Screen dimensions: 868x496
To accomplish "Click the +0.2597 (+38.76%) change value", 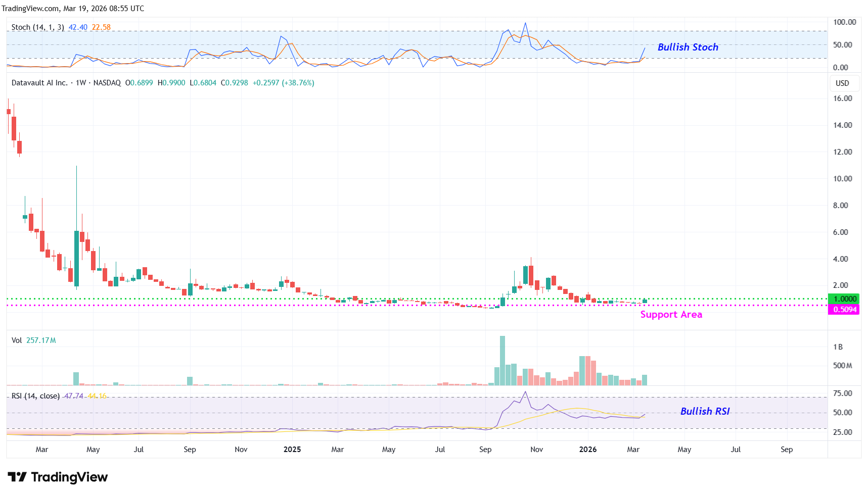I will coord(283,83).
